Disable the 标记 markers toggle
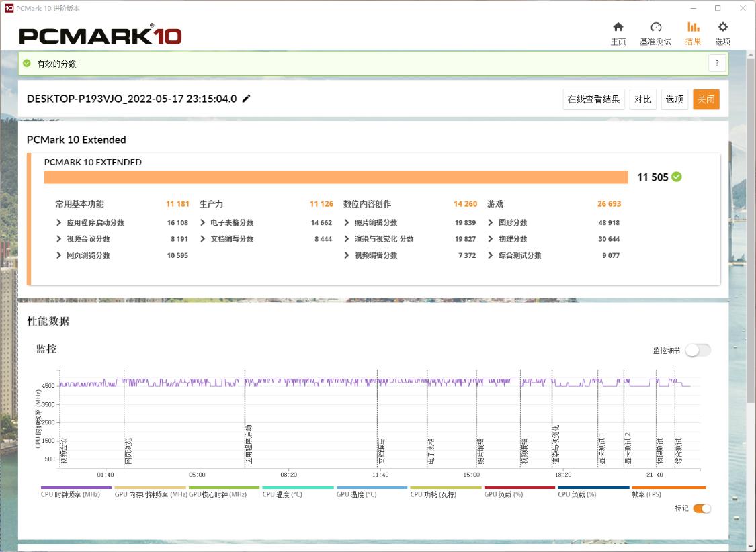The image size is (756, 552). coord(702,509)
